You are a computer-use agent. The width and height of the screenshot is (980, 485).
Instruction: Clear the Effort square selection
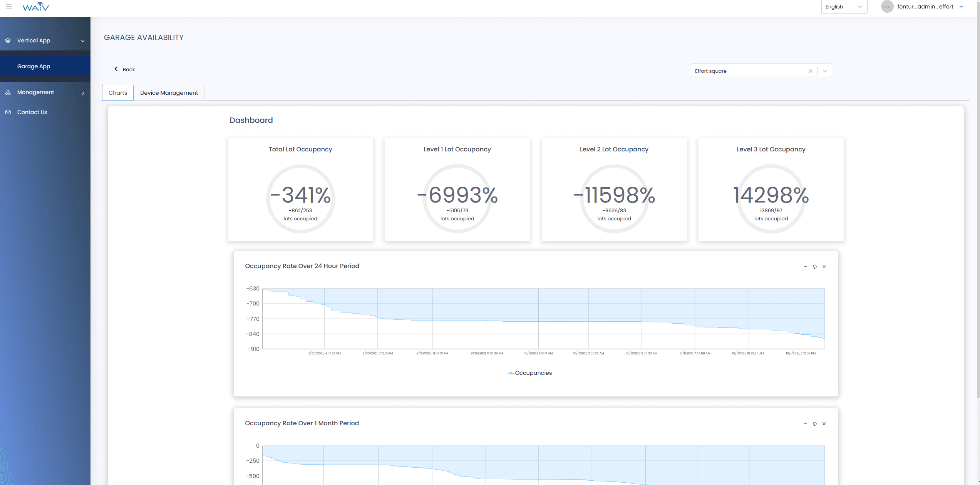(811, 71)
